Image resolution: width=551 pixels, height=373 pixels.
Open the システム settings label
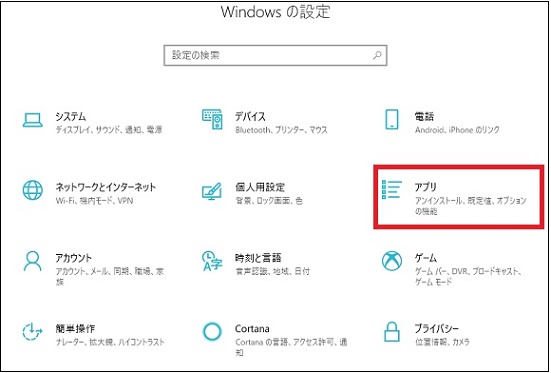click(x=71, y=116)
